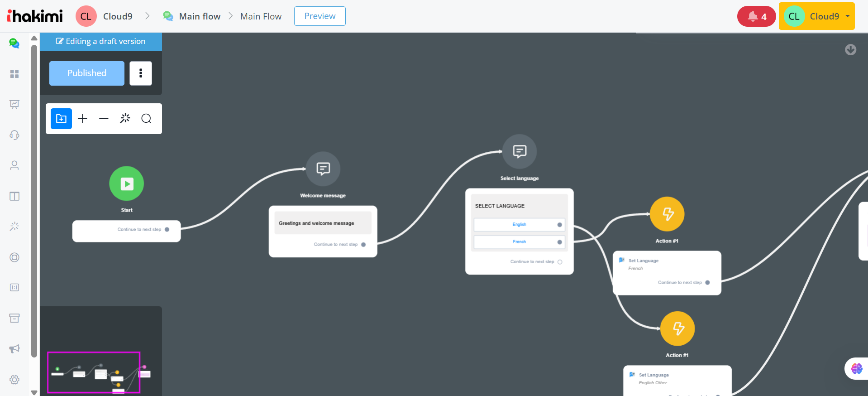Click Welcome message continue connector dot

[x=363, y=245]
